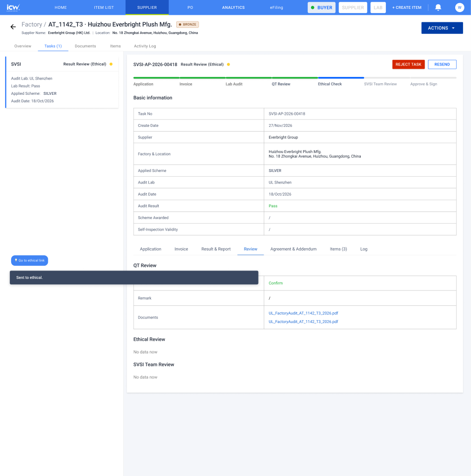Open the notifications bell
The height and width of the screenshot is (476, 471).
coord(438,7)
